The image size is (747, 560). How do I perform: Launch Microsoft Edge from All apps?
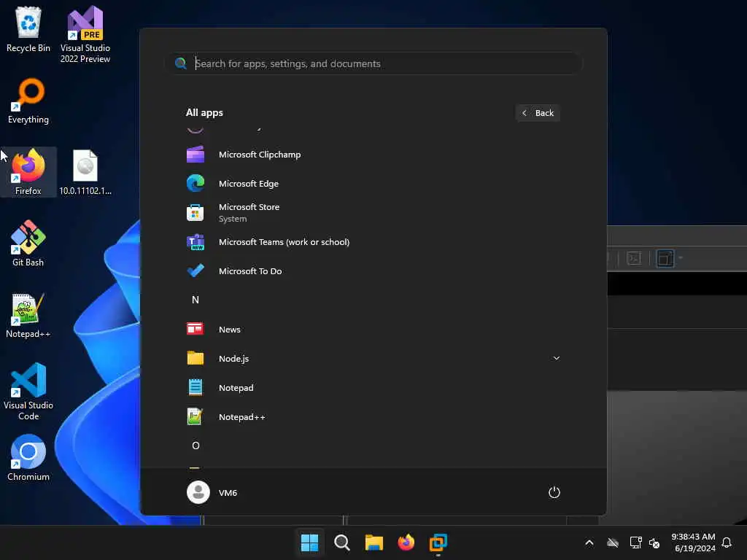373,183
